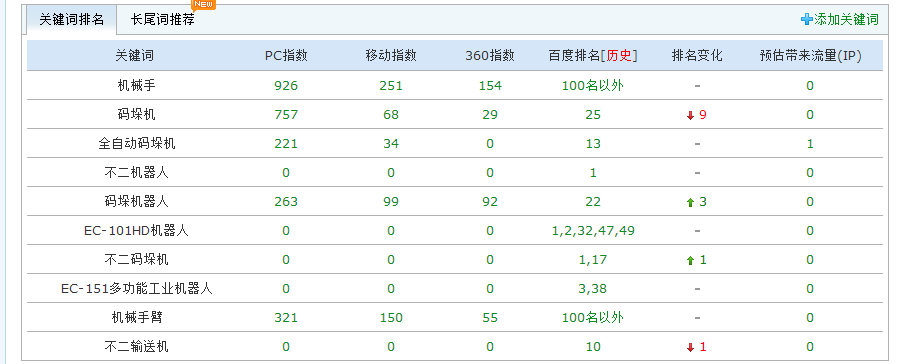This screenshot has height=364, width=900.
Task: Switch to the 关键词排名 tab
Action: (x=71, y=20)
